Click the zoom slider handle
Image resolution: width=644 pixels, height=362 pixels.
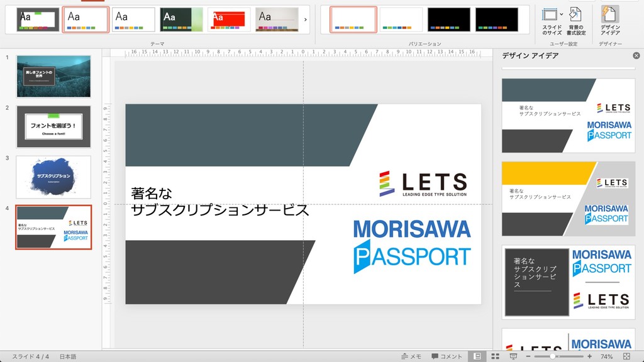pos(552,356)
